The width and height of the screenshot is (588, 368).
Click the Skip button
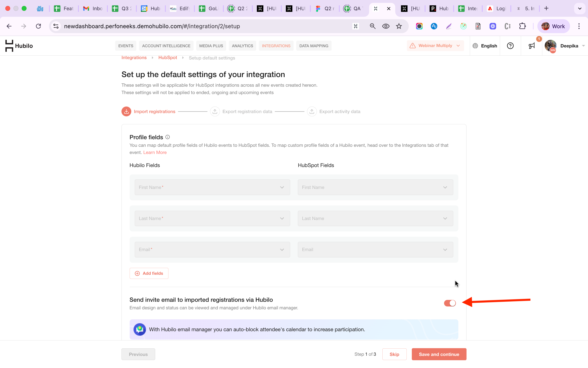tap(394, 354)
